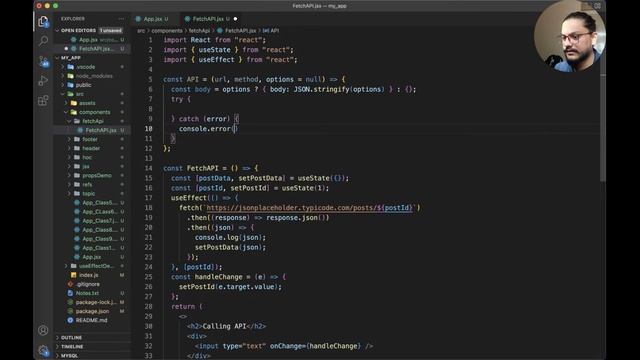Image resolution: width=640 pixels, height=360 pixels.
Task: Open the Extensions view
Action: pos(43,100)
